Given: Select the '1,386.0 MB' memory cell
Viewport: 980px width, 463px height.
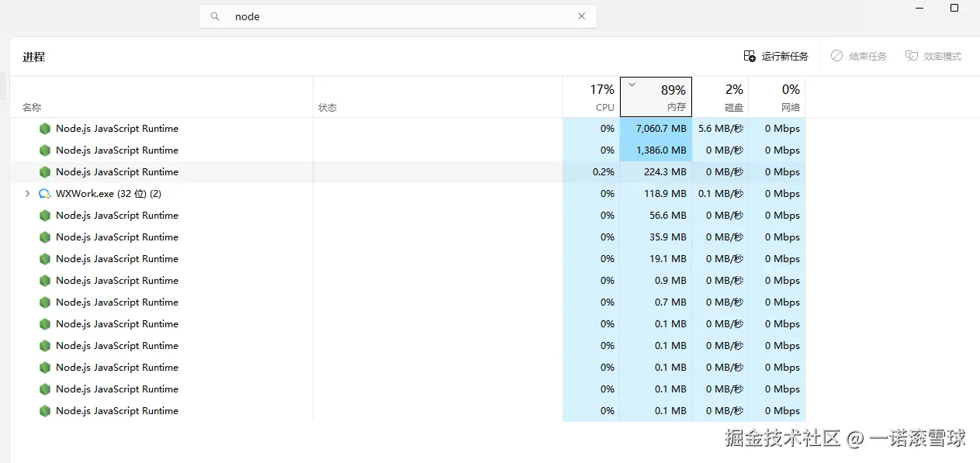Looking at the screenshot, I should click(656, 150).
